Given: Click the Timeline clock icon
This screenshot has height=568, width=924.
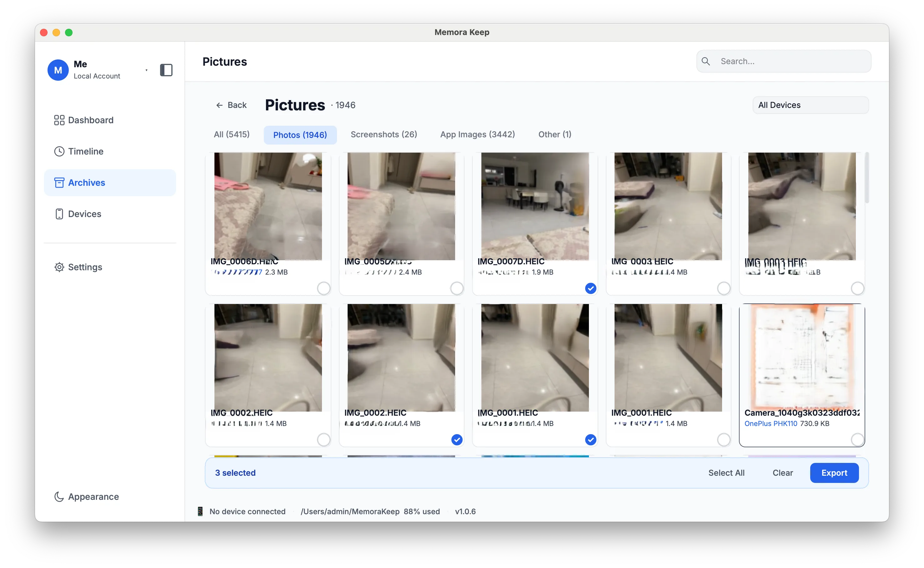Looking at the screenshot, I should 59,151.
